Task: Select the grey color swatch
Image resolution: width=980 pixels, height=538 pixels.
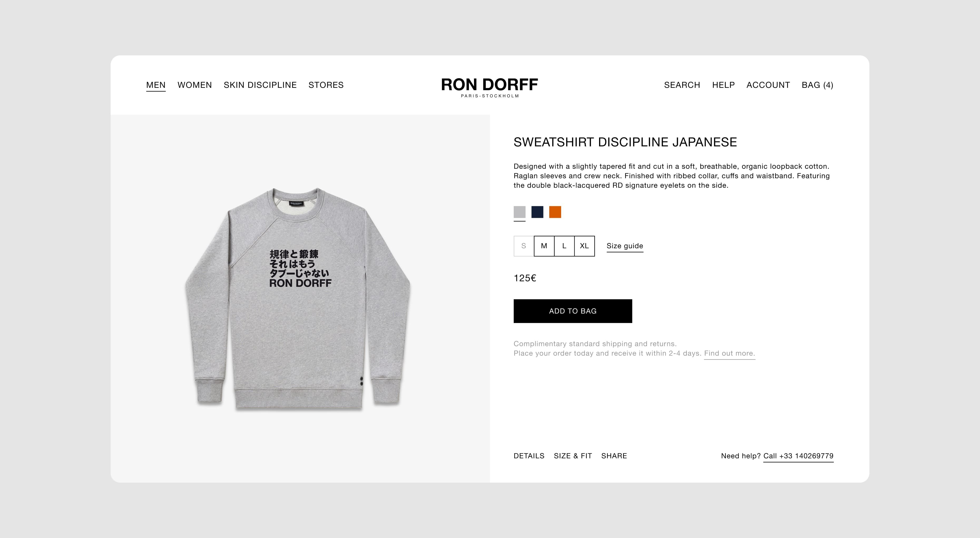Action: 520,212
